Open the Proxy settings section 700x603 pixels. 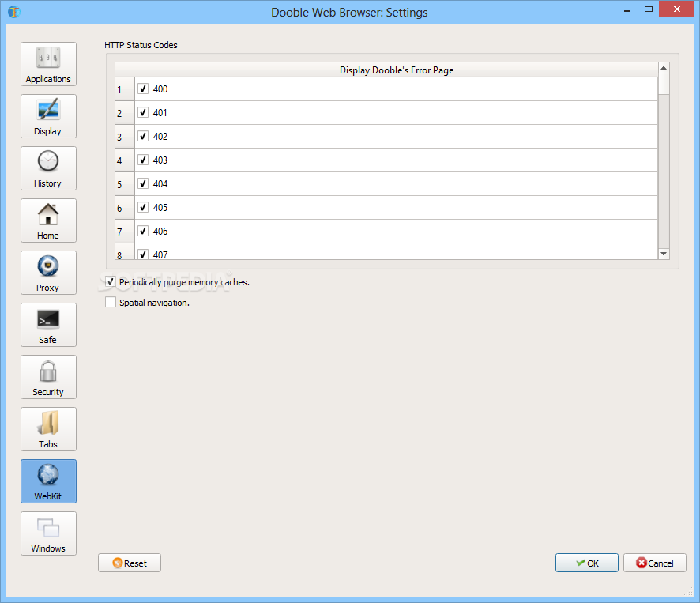pos(48,273)
